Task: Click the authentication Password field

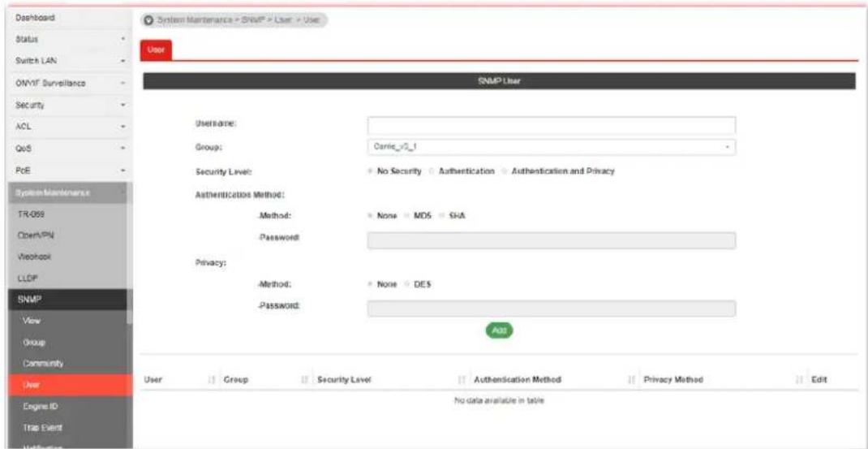Action: (x=552, y=240)
